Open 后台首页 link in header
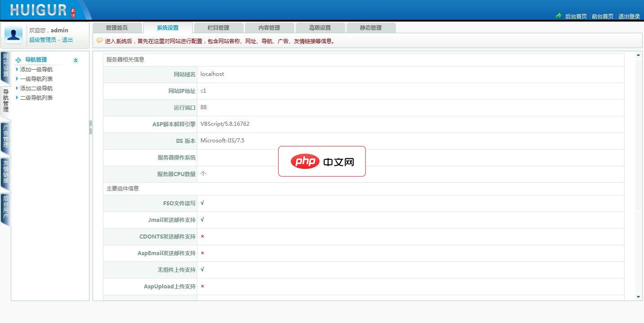644x323 pixels. [576, 16]
